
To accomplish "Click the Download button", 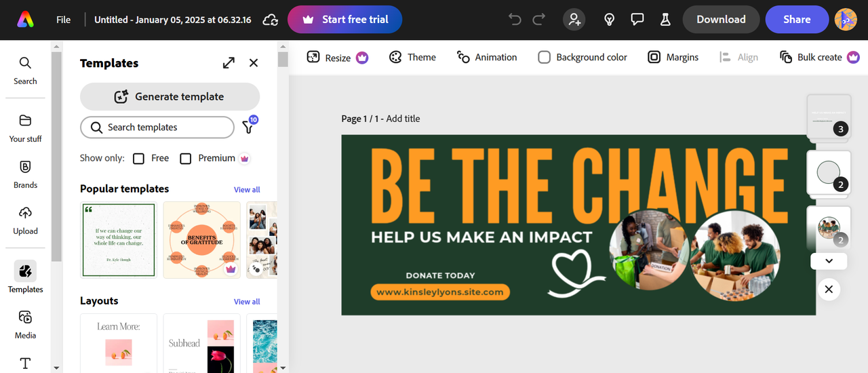I will click(x=721, y=20).
